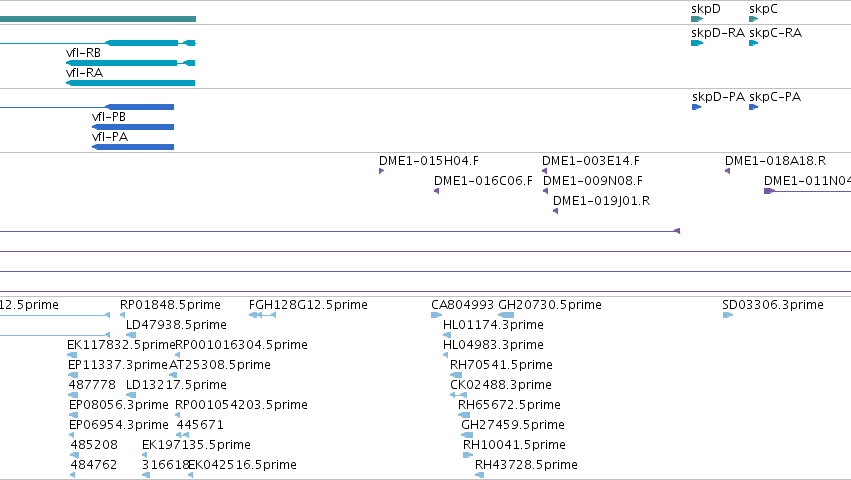The height and width of the screenshot is (480, 851).
Task: Click the EP08056.3prime EST label
Action: point(119,405)
